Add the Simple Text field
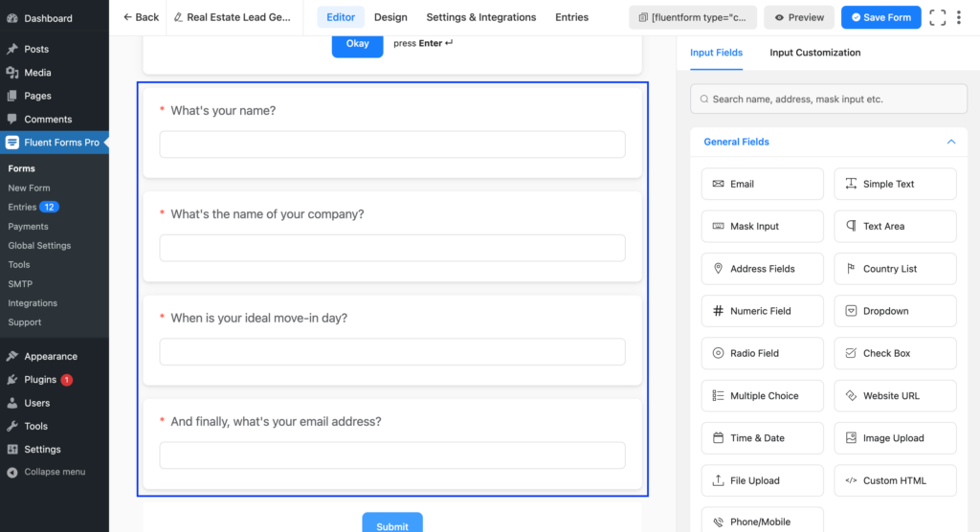 [x=895, y=184]
